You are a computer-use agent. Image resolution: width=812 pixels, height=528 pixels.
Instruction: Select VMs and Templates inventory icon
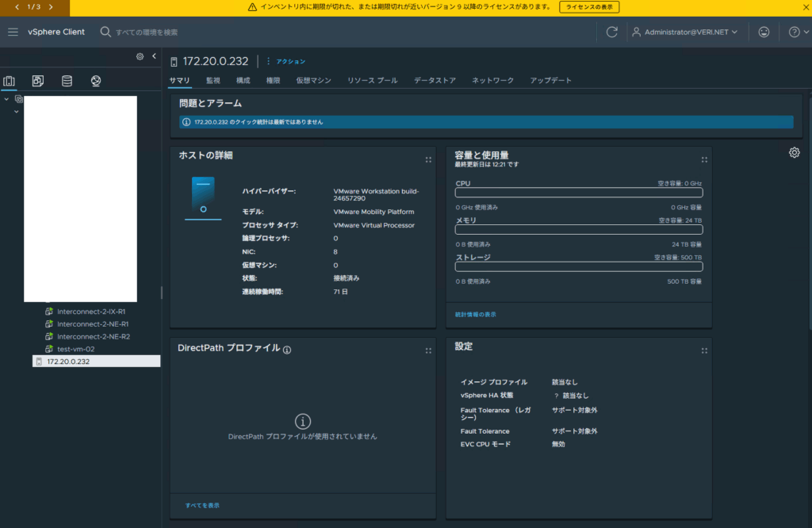(x=38, y=81)
